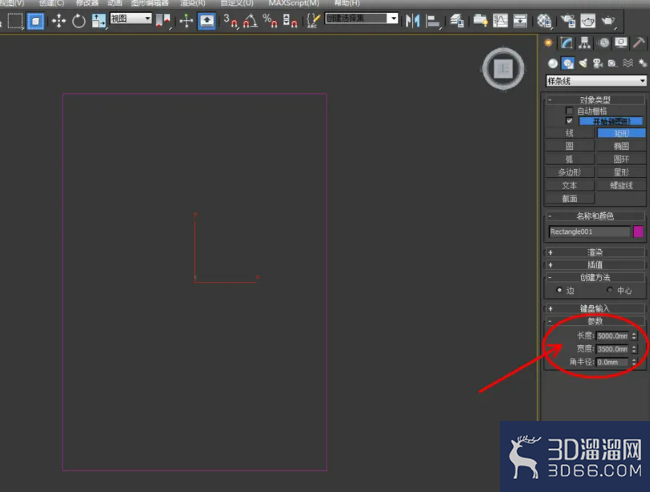Image resolution: width=650 pixels, height=492 pixels.
Task: Toggle keyboard shortcut override button
Action: 206,21
